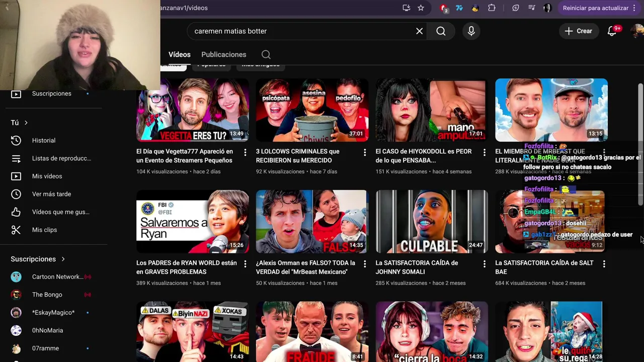Play the FALSO Alexis Omman thumbnail
Screen dimensions: 644x362
pyautogui.click(x=312, y=222)
